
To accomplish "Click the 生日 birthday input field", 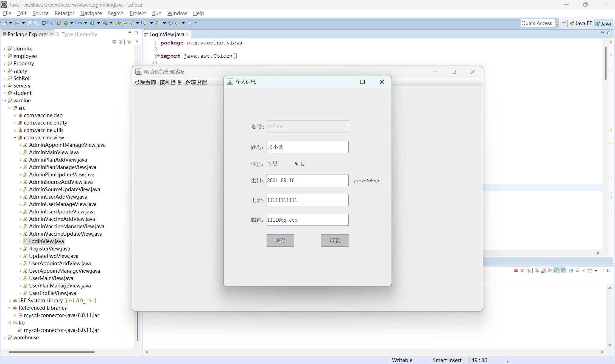I will point(307,180).
